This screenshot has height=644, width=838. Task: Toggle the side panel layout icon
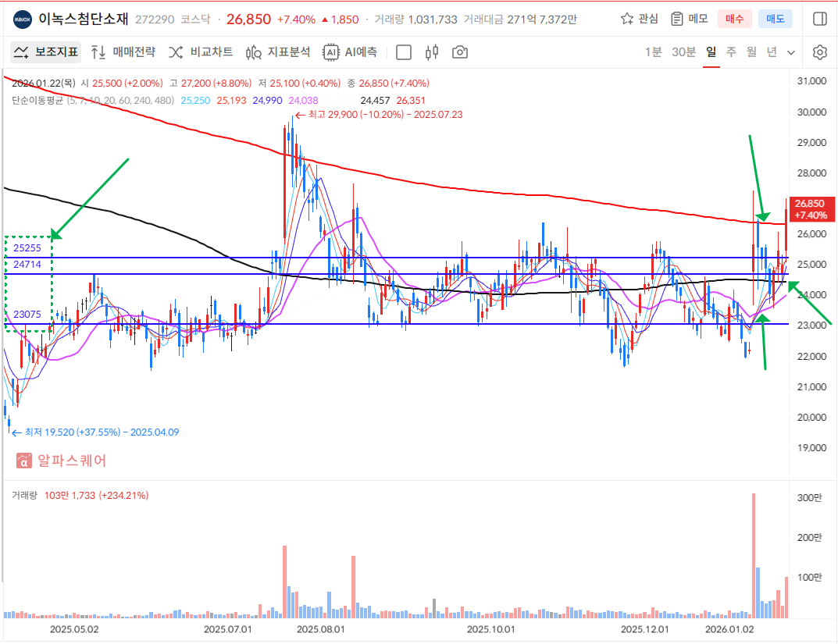(819, 19)
